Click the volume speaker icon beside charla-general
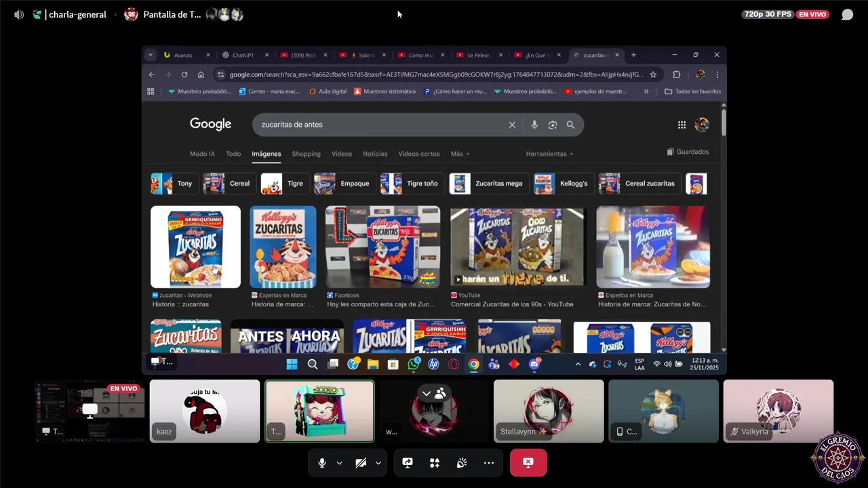This screenshot has height=488, width=868. pos(19,14)
